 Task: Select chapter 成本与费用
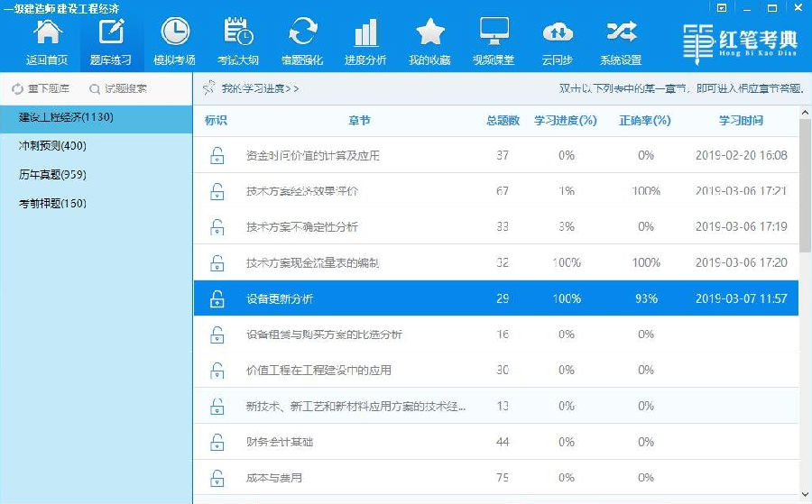click(274, 478)
